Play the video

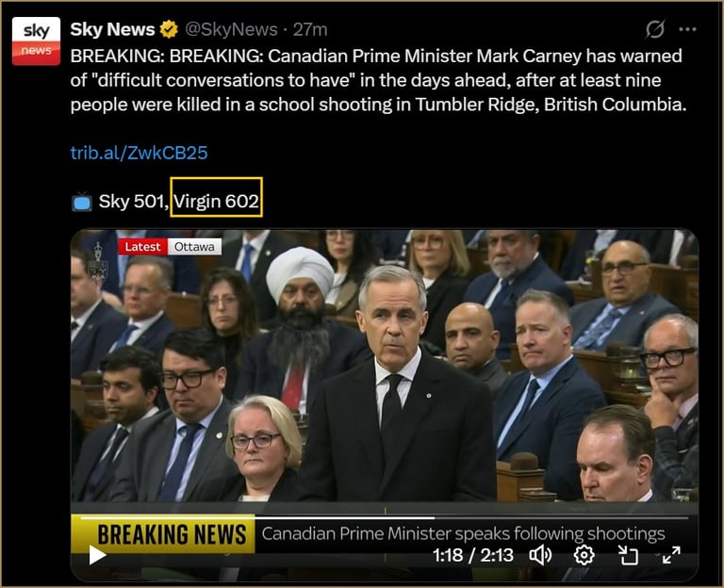pos(97,555)
